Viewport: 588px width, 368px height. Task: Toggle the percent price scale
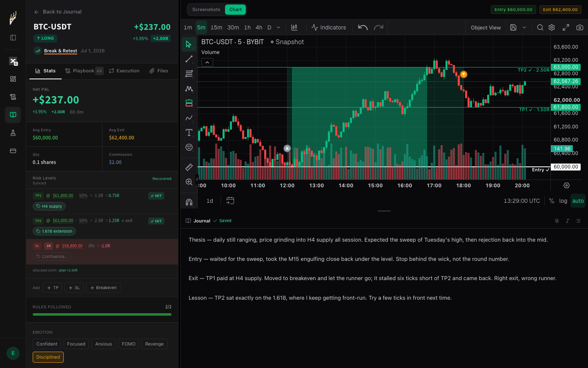pos(552,201)
